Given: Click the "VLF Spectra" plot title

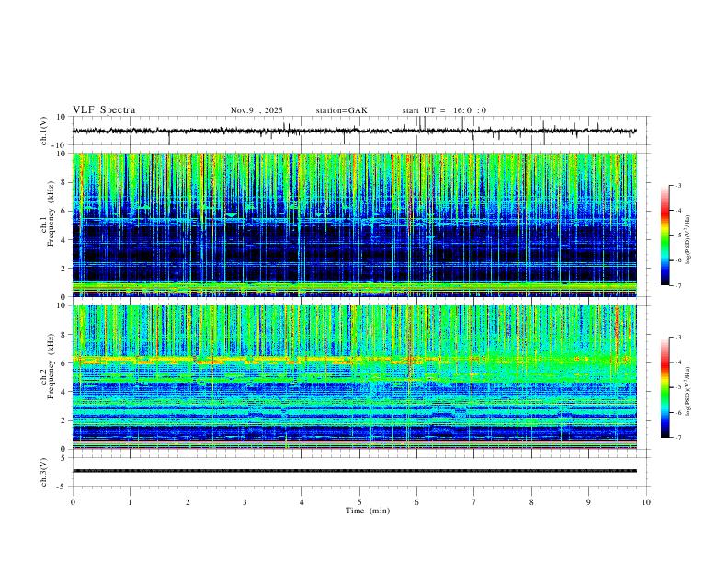Looking at the screenshot, I should 104,110.
